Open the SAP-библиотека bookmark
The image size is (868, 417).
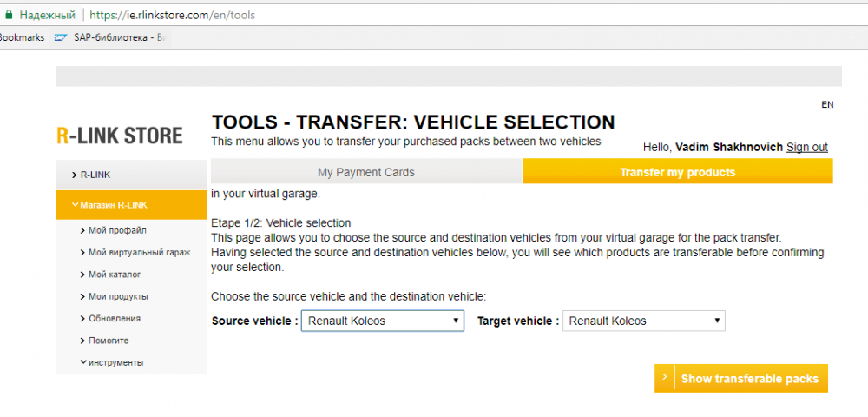[x=112, y=37]
